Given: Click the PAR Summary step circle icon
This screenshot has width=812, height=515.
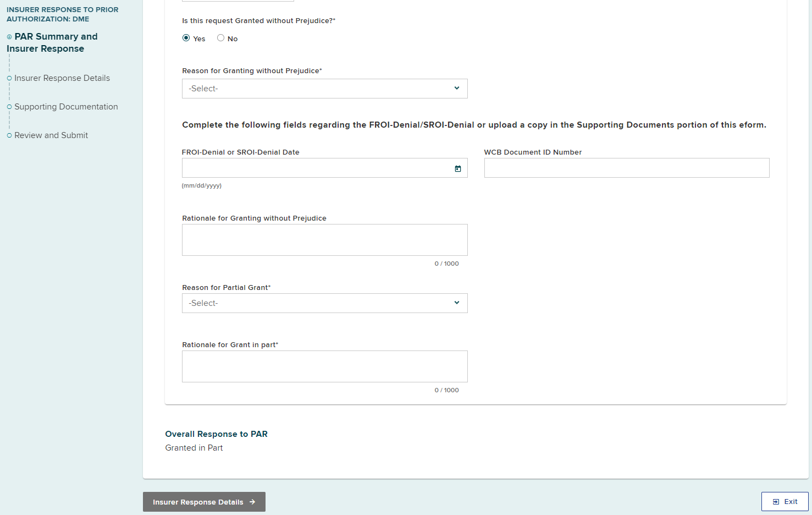Looking at the screenshot, I should pos(9,37).
